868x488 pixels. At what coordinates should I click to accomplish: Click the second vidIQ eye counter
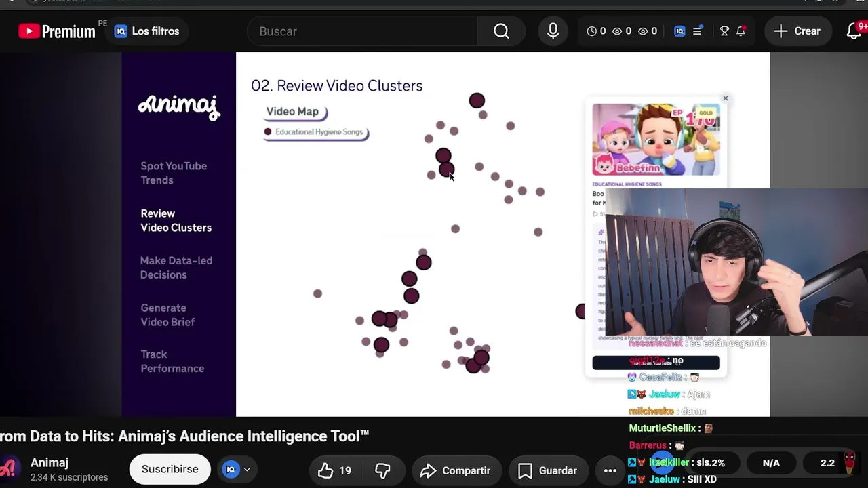[648, 31]
